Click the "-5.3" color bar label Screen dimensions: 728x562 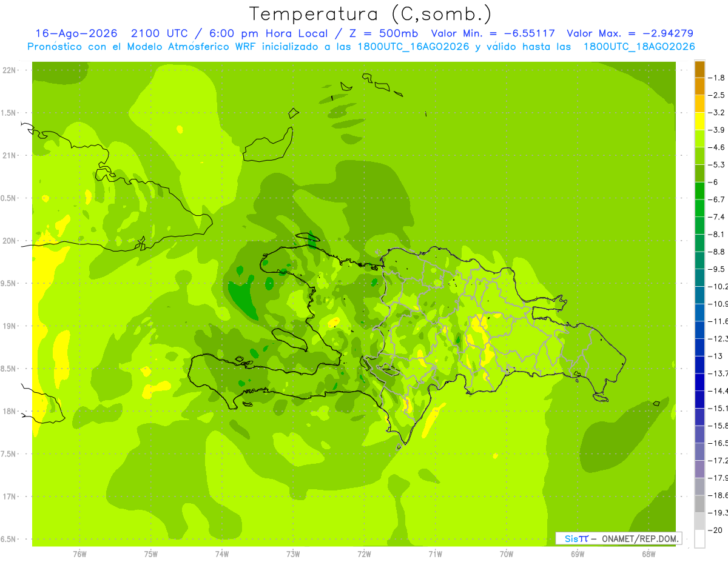716,165
